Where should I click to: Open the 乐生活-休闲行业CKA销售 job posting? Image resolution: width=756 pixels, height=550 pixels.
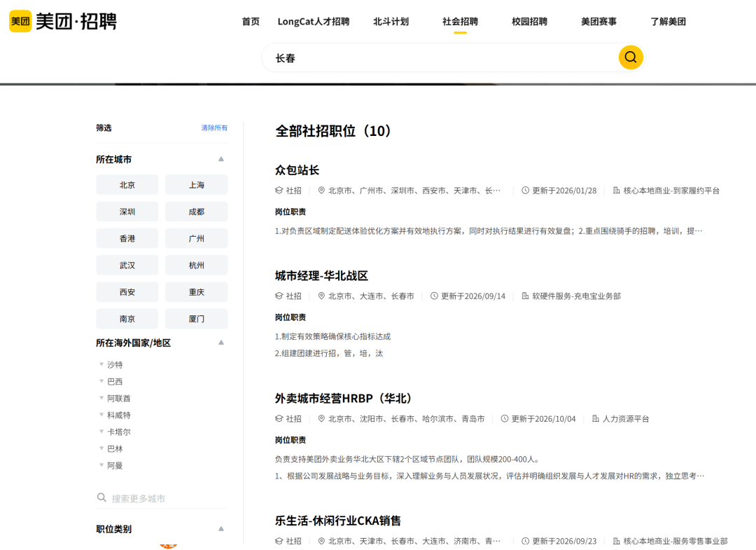pos(338,521)
